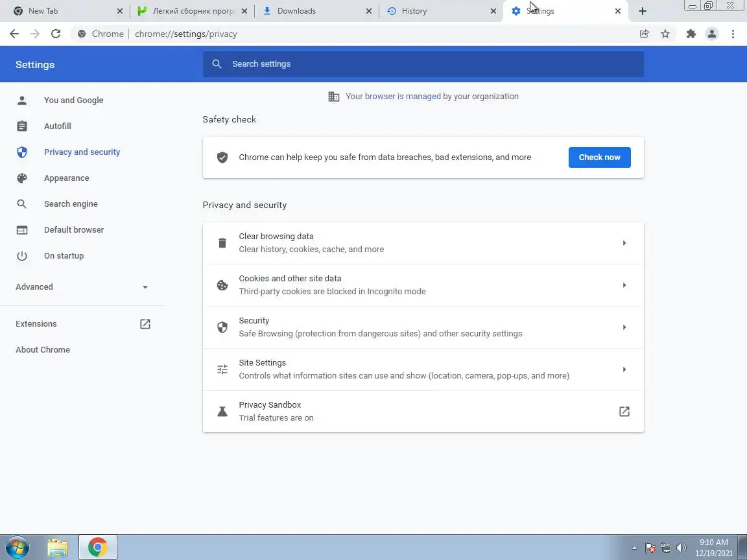
Task: Expand Cookies and other site data arrow
Action: point(624,285)
